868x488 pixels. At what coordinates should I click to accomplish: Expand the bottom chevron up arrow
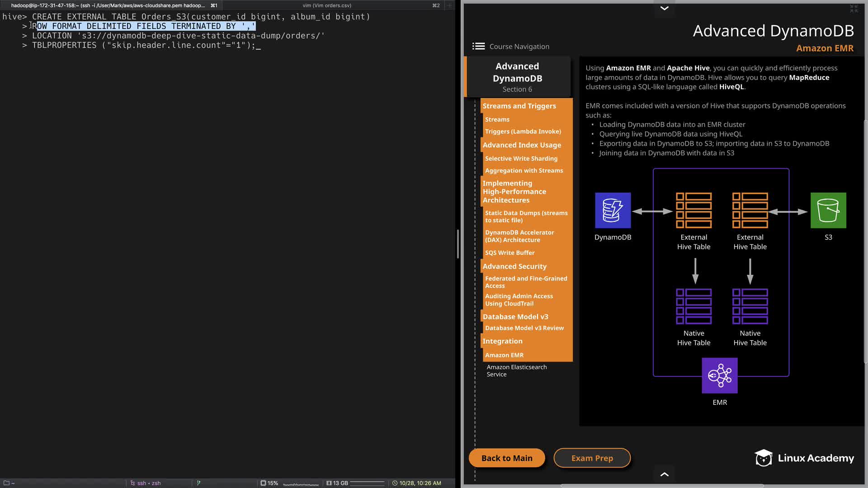point(664,474)
